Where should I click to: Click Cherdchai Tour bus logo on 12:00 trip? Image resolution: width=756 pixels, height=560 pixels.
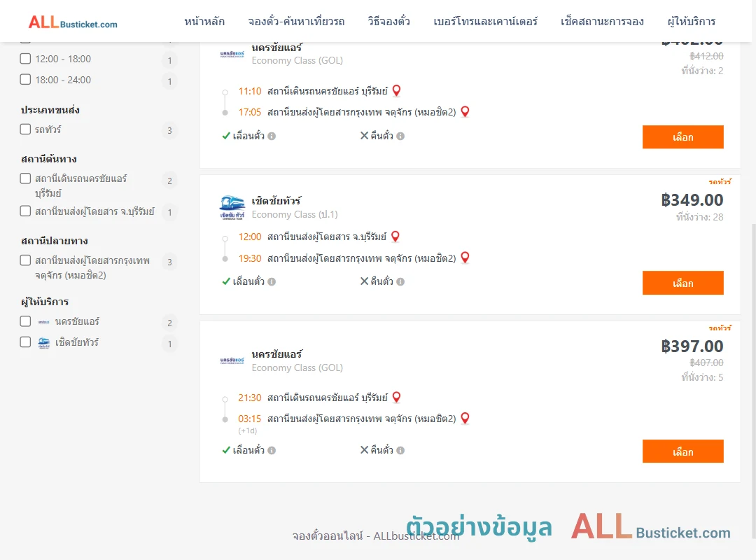232,207
